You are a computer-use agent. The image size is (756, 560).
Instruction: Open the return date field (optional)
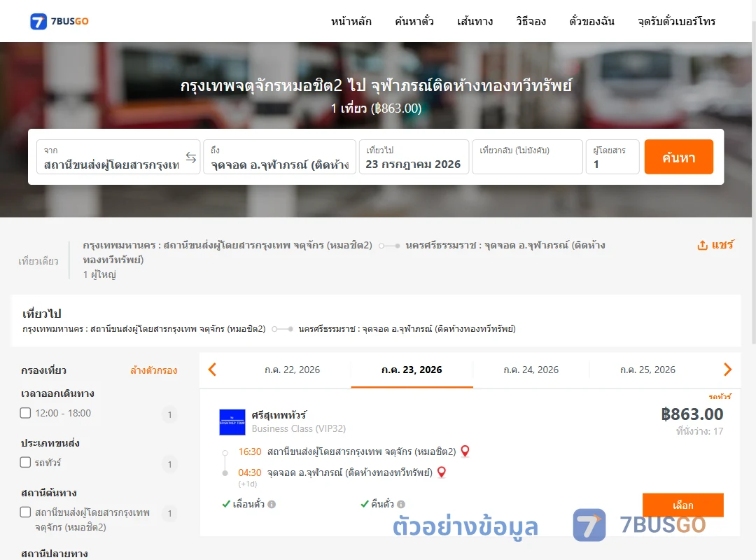(527, 157)
